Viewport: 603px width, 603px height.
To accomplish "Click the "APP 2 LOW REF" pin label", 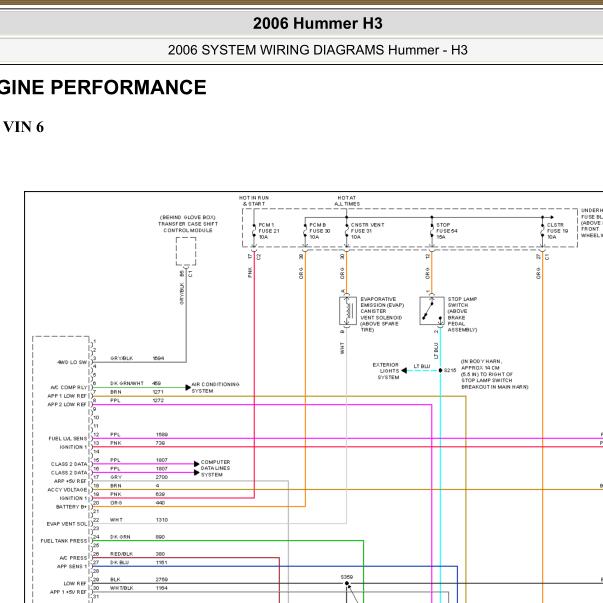I will click(67, 404).
